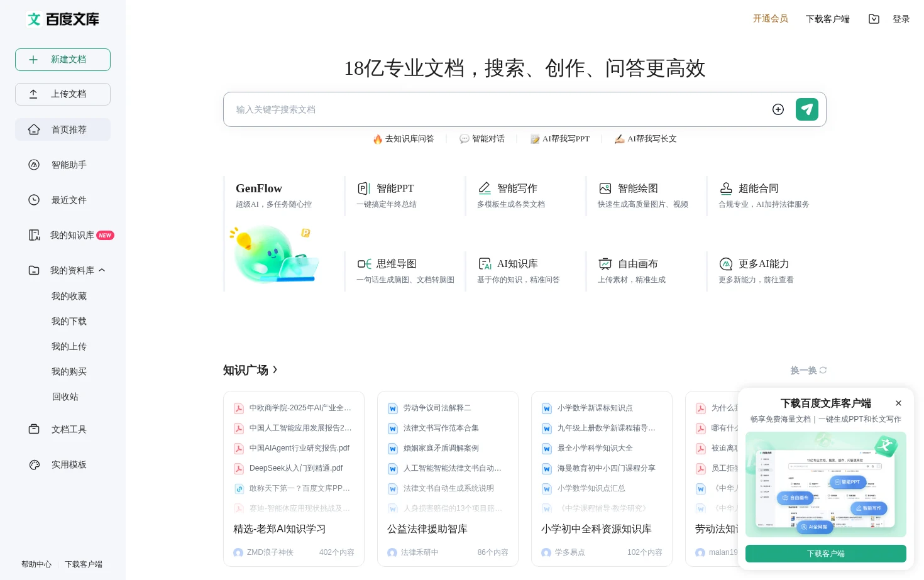Click the 思维导图 mind map icon
The image size is (924, 580).
364,264
